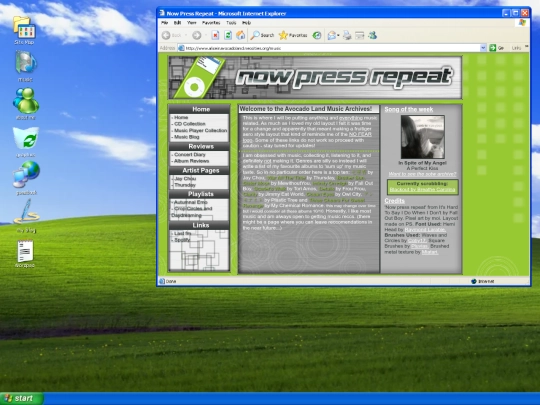Open the my blog pen icon
The image size is (540, 405).
pos(26,215)
